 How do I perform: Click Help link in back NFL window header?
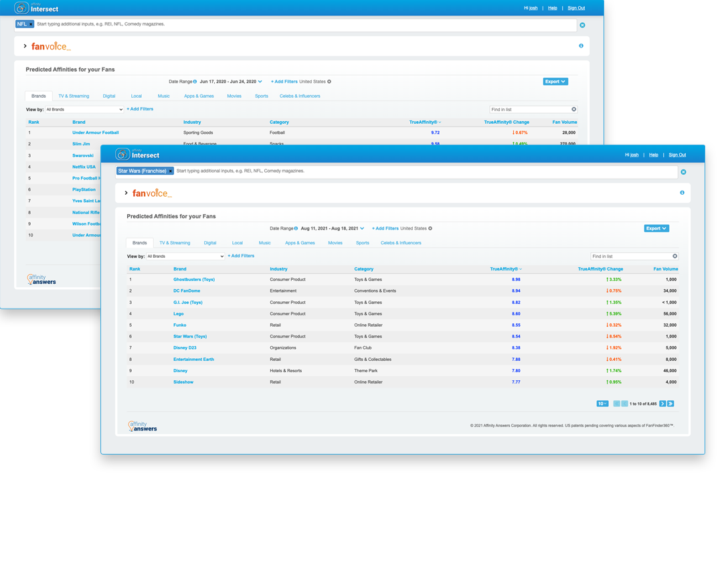coord(552,8)
